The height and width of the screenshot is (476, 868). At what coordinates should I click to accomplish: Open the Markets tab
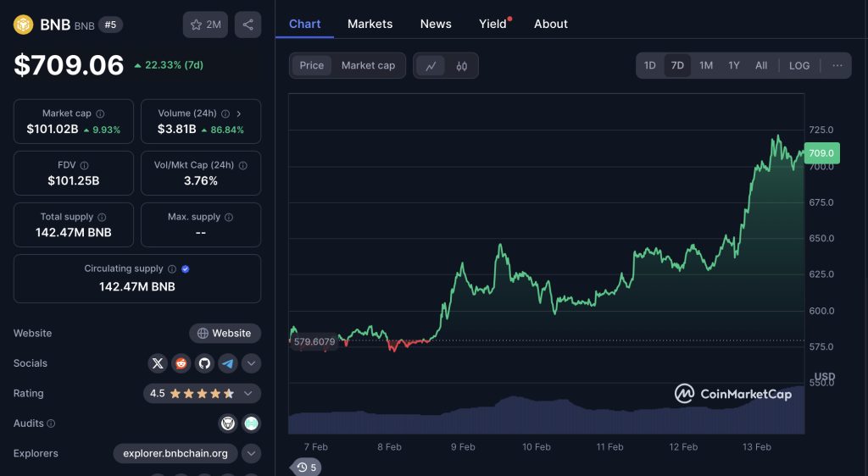(370, 24)
